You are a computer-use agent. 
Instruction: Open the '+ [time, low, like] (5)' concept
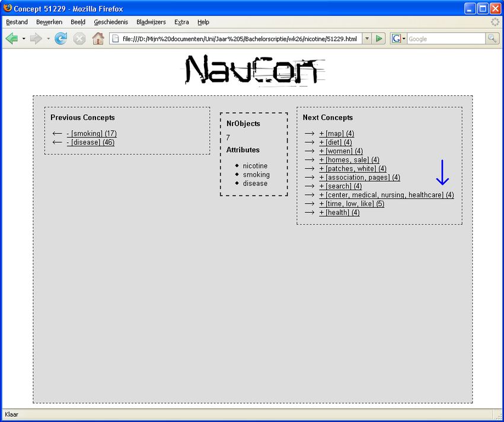tap(352, 203)
